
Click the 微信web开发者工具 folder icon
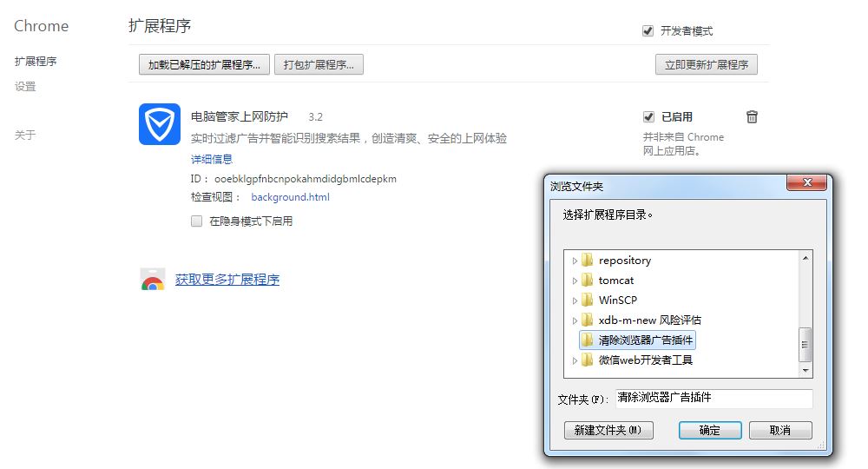(588, 360)
